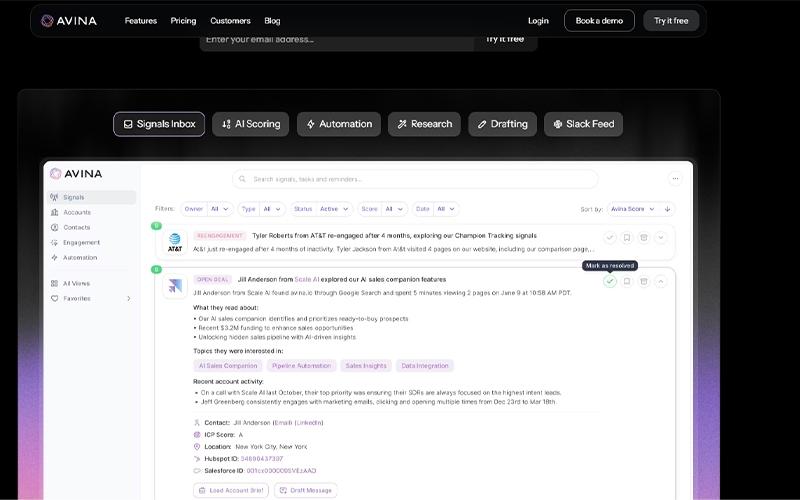Image resolution: width=800 pixels, height=500 pixels.
Task: Click the OPEN DEAL tag
Action: [x=213, y=280]
